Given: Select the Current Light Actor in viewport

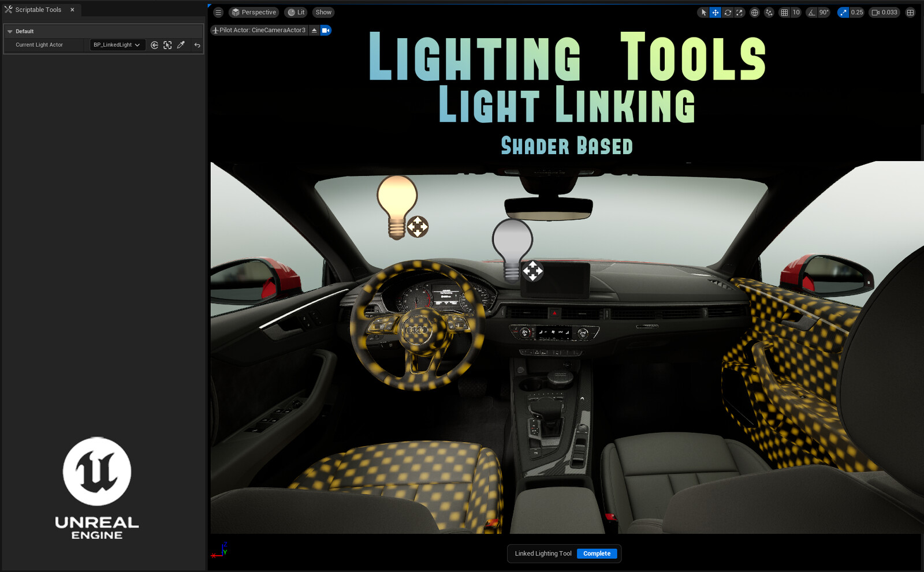Looking at the screenshot, I should point(167,45).
